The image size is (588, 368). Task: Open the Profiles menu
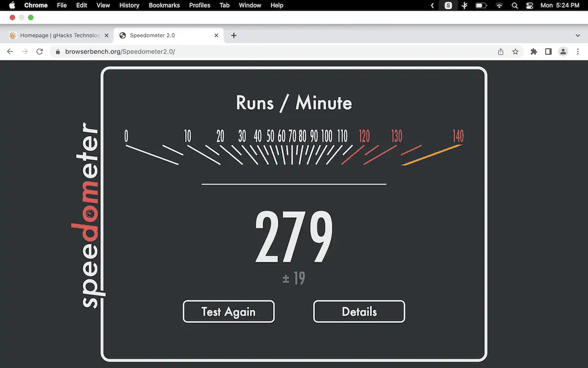coord(199,5)
